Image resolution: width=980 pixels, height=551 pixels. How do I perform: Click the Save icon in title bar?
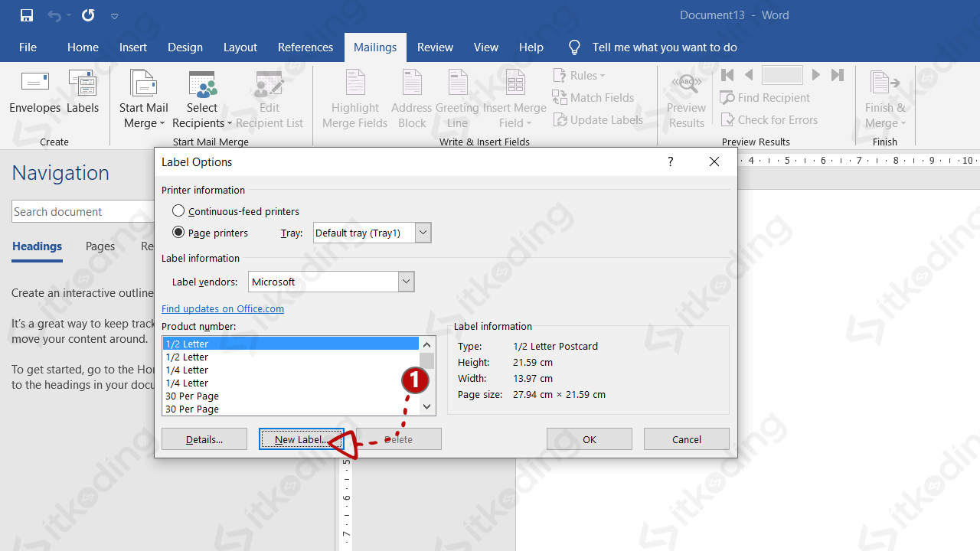(x=27, y=15)
